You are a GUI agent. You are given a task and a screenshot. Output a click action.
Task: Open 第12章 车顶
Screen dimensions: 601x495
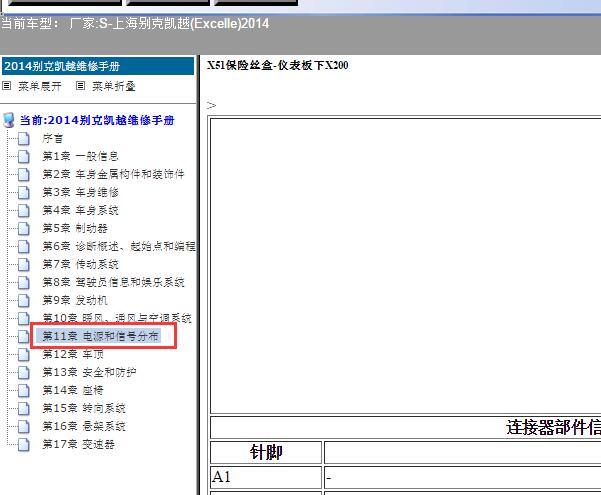[x=73, y=354]
